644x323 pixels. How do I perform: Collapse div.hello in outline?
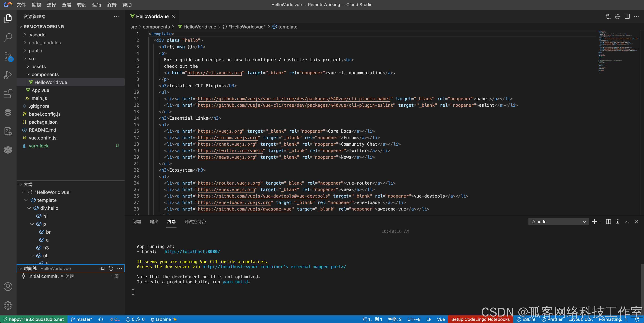pos(29,208)
